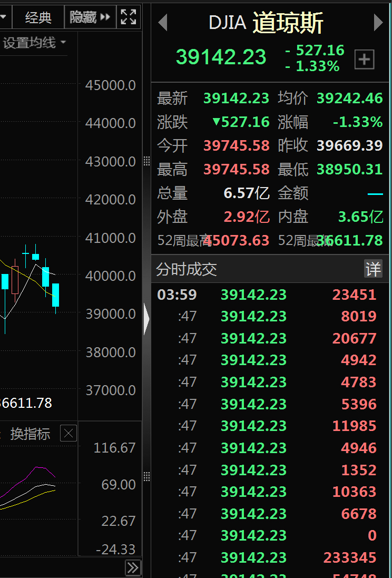The height and width of the screenshot is (578, 392).
Task: Select the trade with volume 8019
Action: click(x=270, y=316)
